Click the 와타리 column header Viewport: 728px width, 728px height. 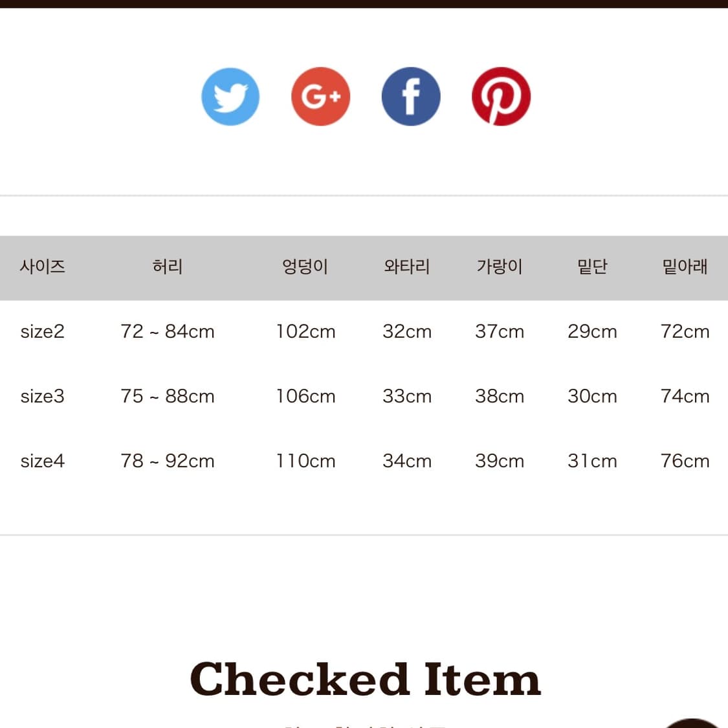coord(406,267)
